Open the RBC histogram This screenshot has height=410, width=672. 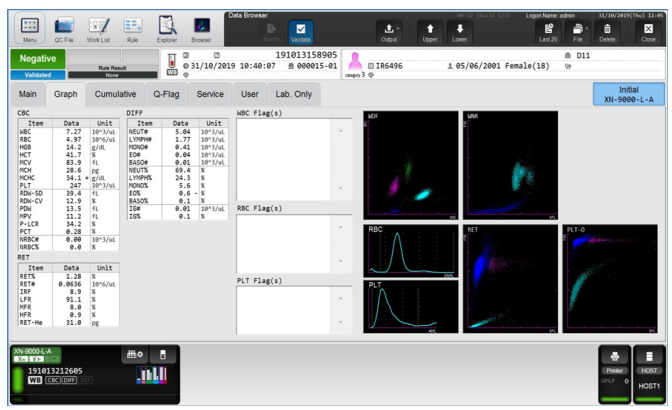(x=411, y=251)
